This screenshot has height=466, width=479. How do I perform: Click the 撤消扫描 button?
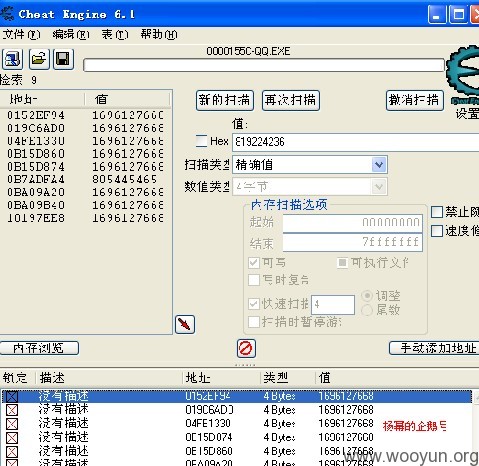(415, 100)
